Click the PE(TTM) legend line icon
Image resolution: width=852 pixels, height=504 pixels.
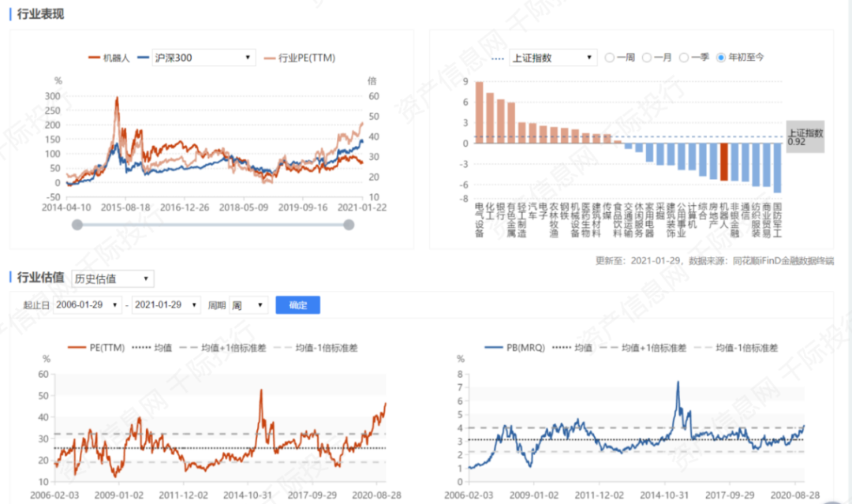pyautogui.click(x=77, y=347)
